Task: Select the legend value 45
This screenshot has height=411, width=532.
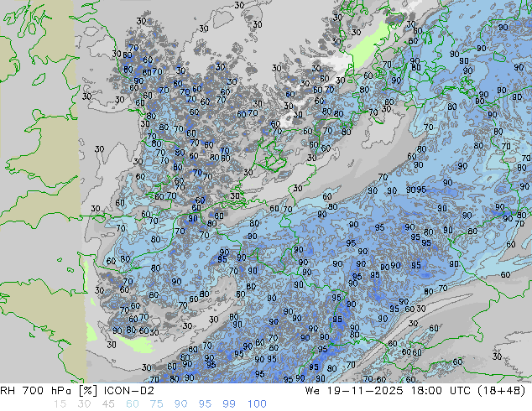Action: pos(108,404)
